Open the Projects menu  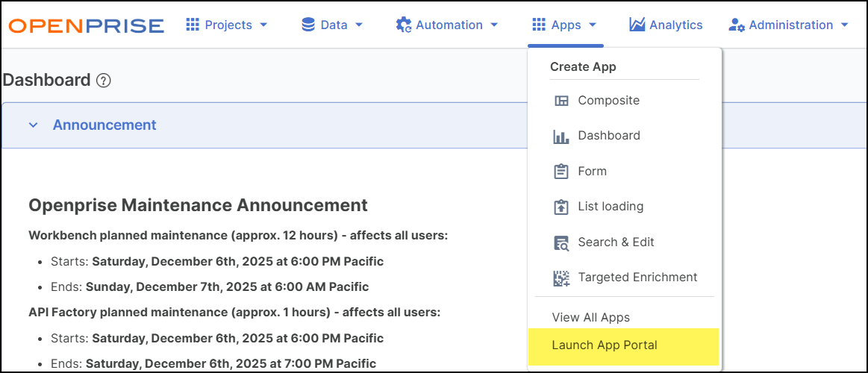227,25
